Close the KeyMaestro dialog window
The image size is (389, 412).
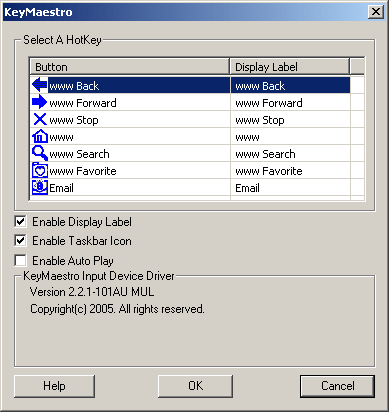pyautogui.click(x=376, y=12)
